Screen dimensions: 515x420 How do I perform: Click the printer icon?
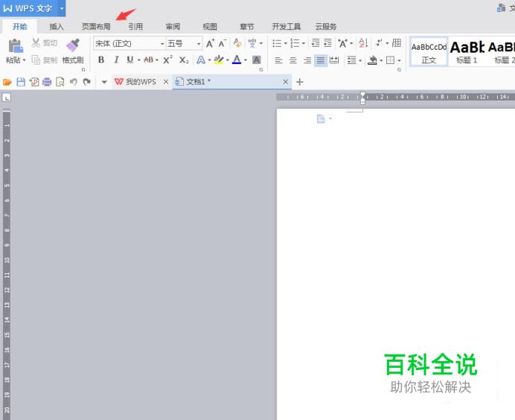point(47,82)
